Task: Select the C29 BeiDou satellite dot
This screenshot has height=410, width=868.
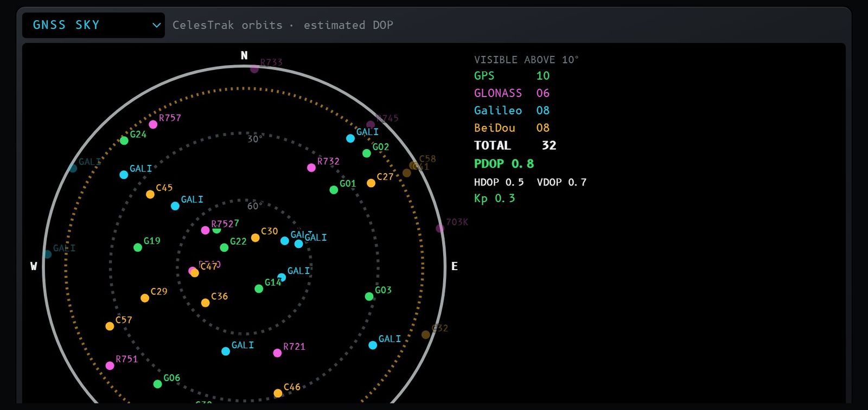Action: point(145,298)
